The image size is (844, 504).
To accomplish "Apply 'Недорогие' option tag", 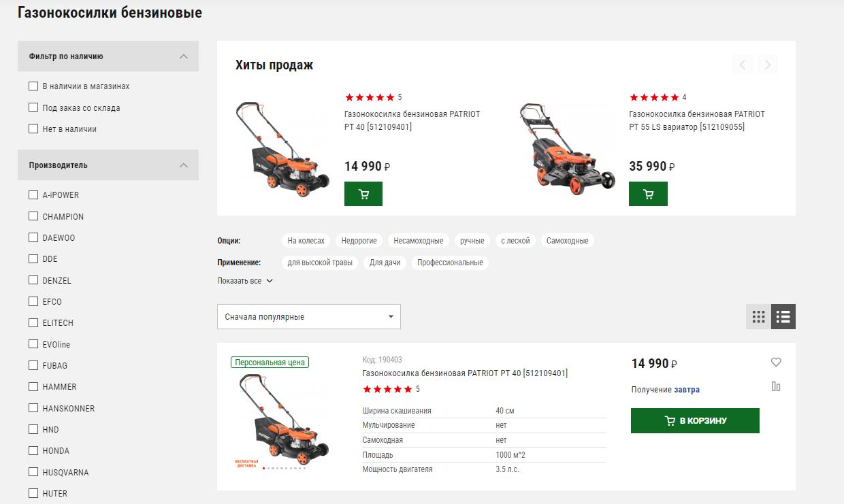I will click(x=359, y=241).
